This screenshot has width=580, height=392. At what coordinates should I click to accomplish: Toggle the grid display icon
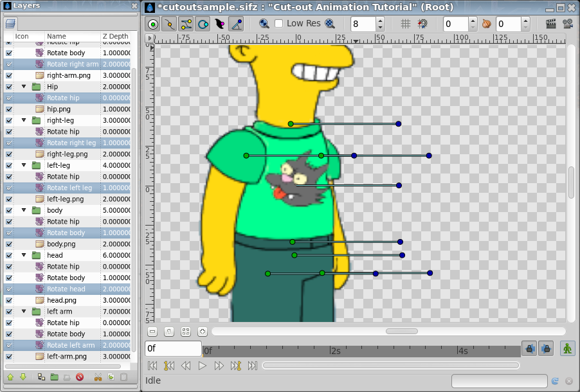click(x=406, y=24)
